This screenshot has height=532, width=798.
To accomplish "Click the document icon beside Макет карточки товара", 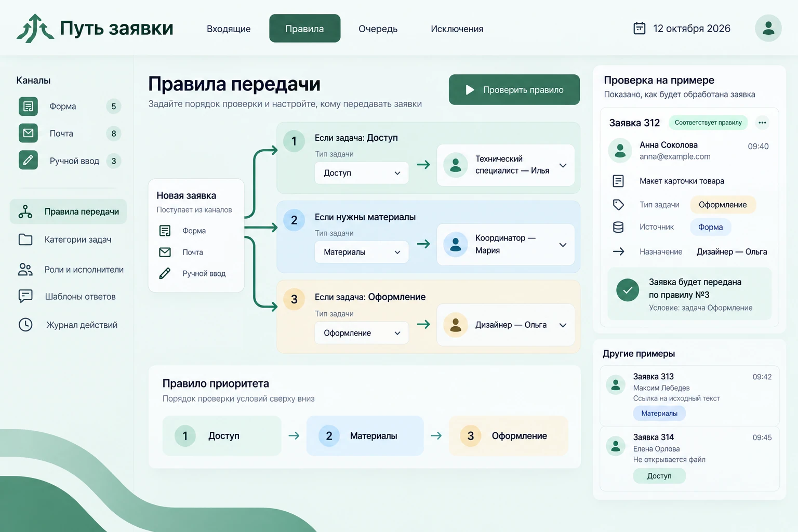I will [618, 181].
